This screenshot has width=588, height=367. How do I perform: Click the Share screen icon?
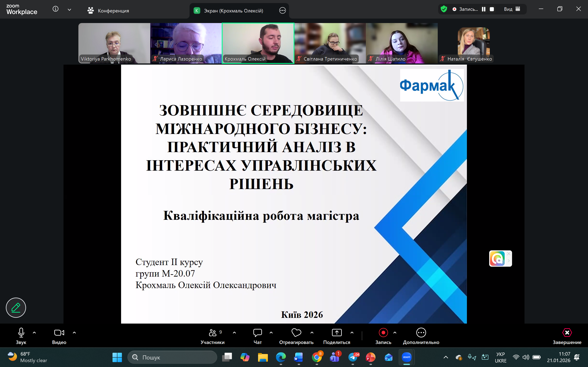point(336,333)
